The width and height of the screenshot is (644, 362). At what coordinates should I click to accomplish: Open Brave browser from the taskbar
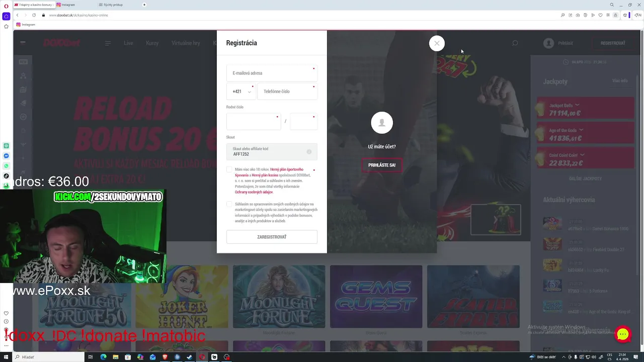point(165,357)
